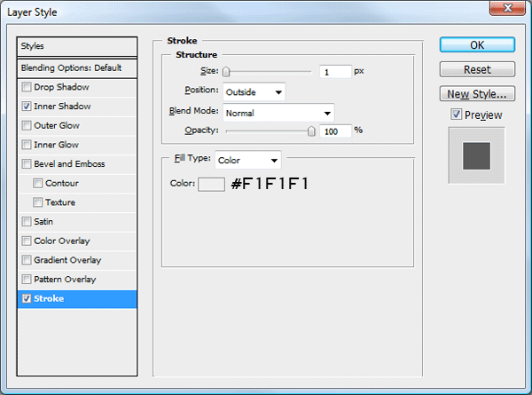Screen dimensions: 532x395
Task: Expand the Fill Type dropdown showing Color
Action: click(x=248, y=160)
